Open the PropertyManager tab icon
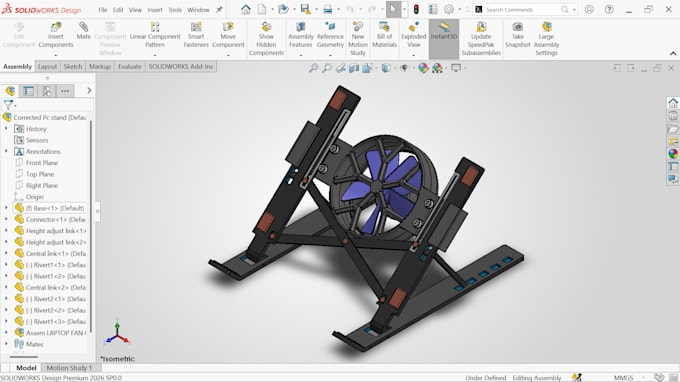This screenshot has height=382, width=680. click(x=29, y=91)
